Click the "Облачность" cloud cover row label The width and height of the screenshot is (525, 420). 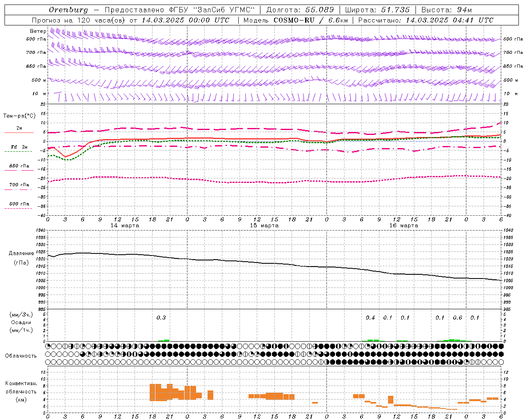tap(21, 356)
